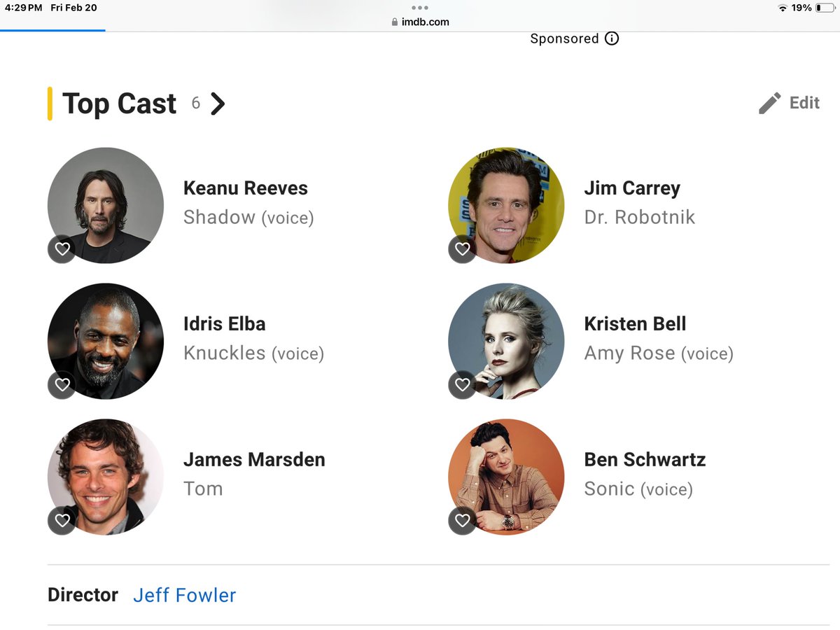
Task: Tap the 4:29 PM clock
Action: click(23, 8)
